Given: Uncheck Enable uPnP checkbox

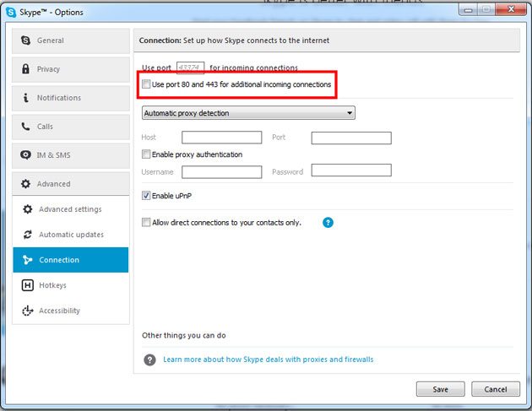Looking at the screenshot, I should point(146,195).
